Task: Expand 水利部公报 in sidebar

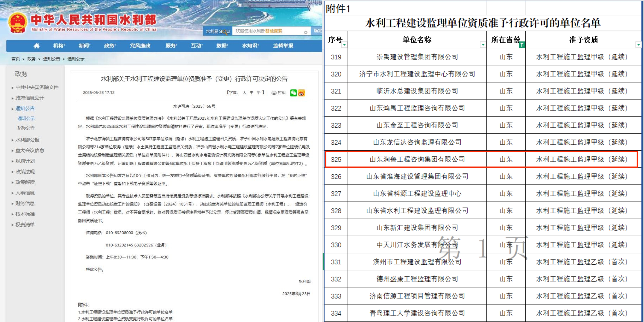Action: (x=27, y=140)
